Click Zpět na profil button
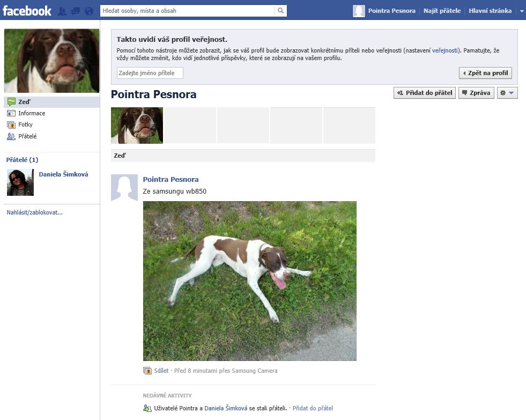This screenshot has width=526, height=420. 485,73
